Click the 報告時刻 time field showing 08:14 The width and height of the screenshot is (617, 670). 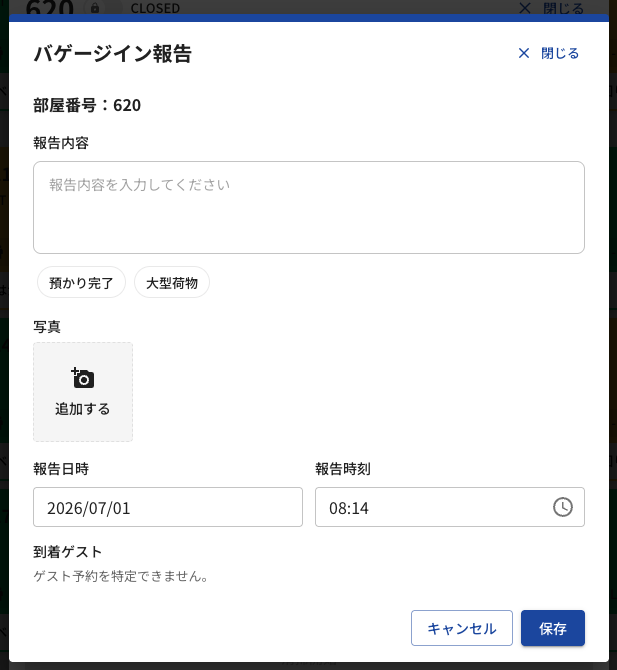(450, 507)
